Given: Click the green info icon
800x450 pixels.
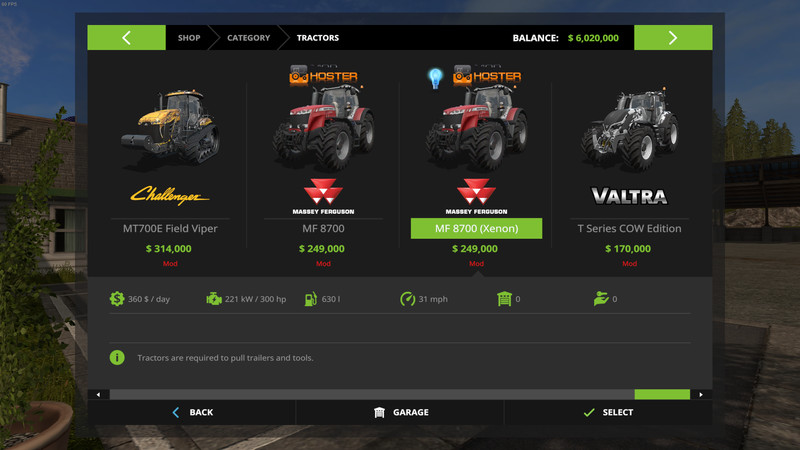Looking at the screenshot, I should 117,358.
